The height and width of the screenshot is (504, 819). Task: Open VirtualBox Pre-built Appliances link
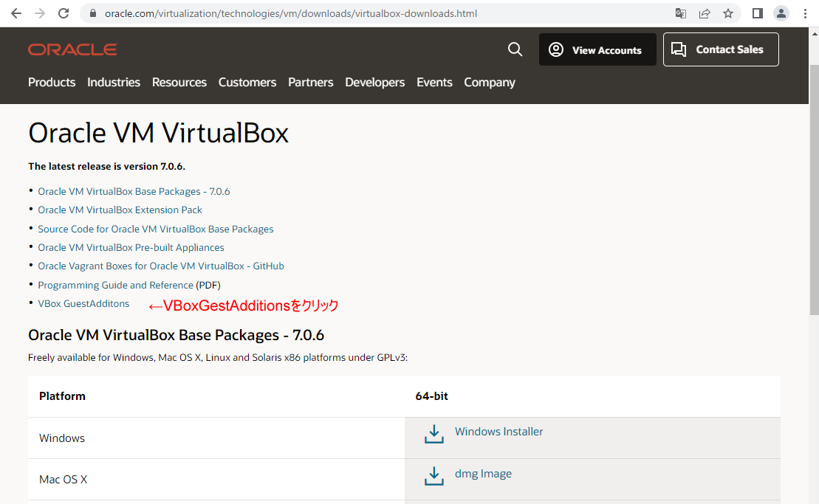(131, 247)
